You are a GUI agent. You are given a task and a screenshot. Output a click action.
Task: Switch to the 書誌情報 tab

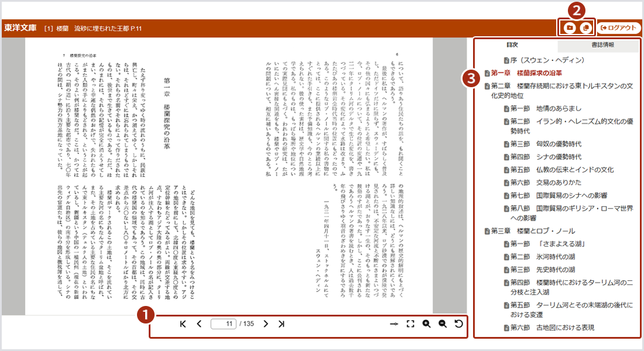(x=602, y=44)
